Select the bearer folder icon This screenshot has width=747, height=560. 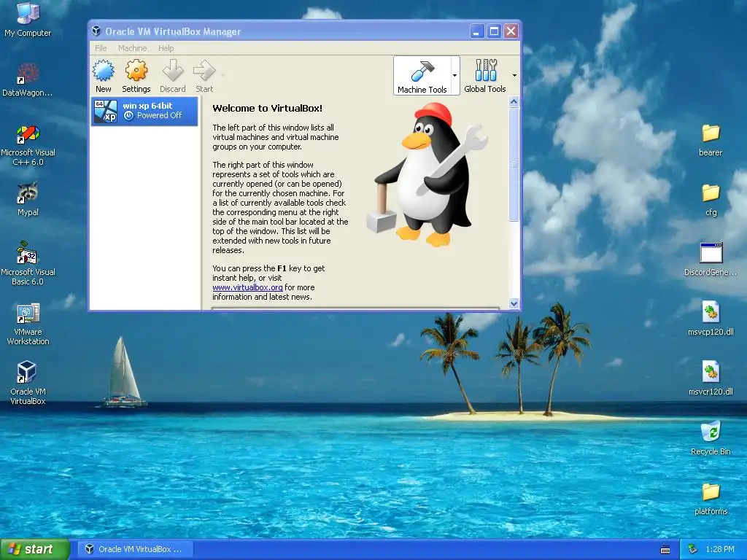pyautogui.click(x=711, y=140)
